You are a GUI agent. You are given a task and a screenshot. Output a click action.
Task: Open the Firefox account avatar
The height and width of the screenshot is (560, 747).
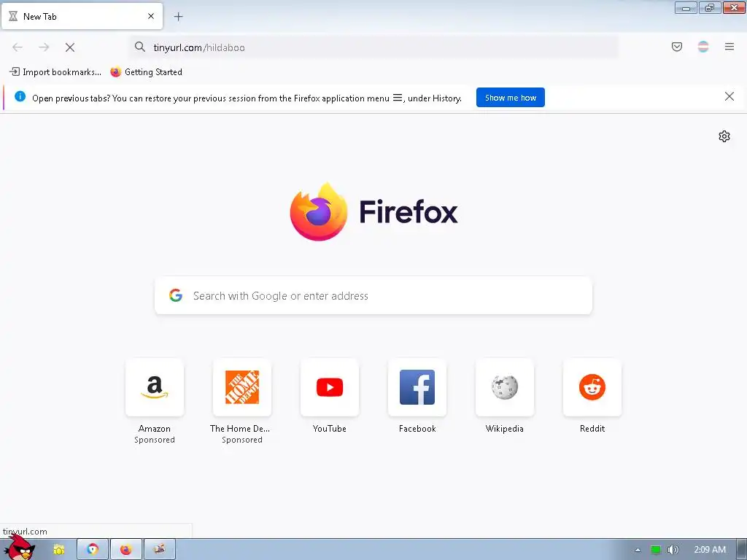[x=703, y=47]
